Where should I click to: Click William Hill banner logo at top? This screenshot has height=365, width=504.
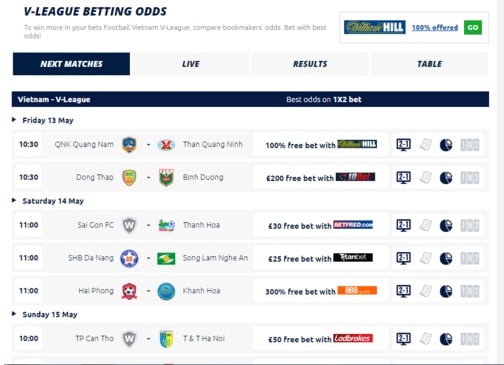375,27
